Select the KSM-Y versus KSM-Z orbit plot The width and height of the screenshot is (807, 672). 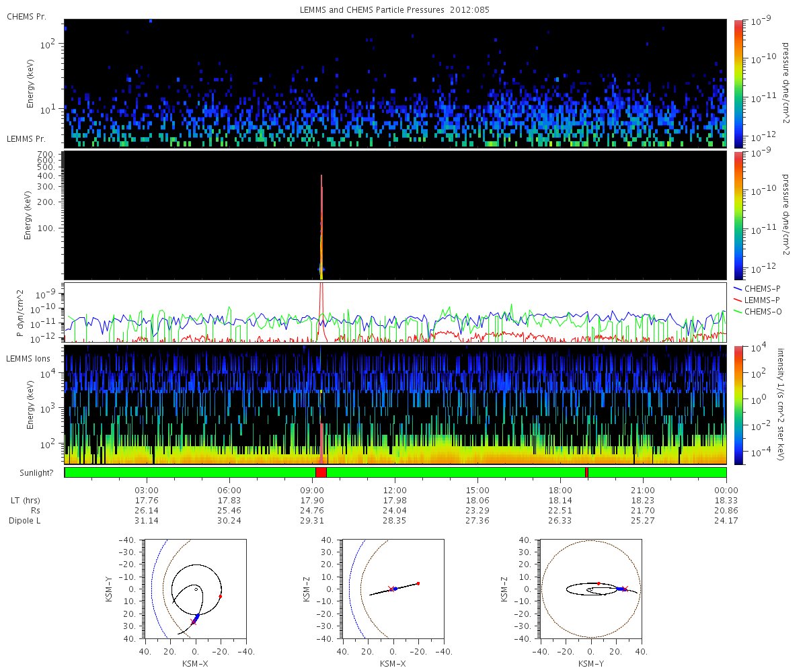pyautogui.click(x=591, y=589)
